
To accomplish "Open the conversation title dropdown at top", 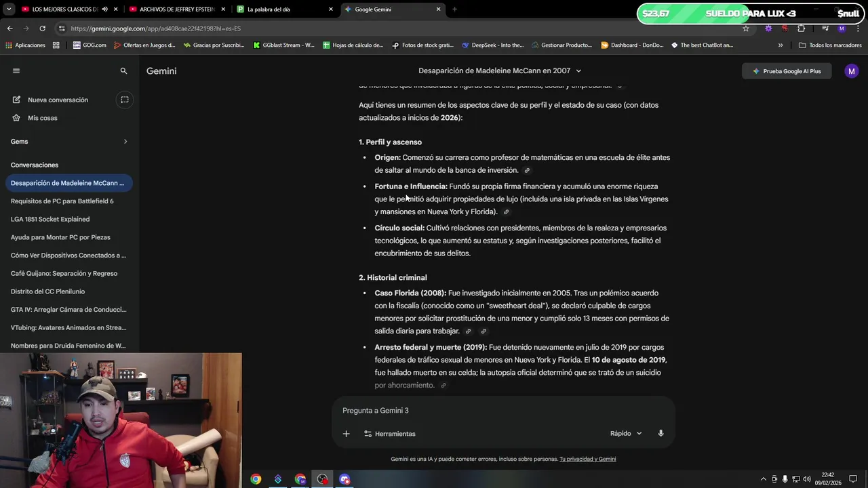I will point(578,70).
